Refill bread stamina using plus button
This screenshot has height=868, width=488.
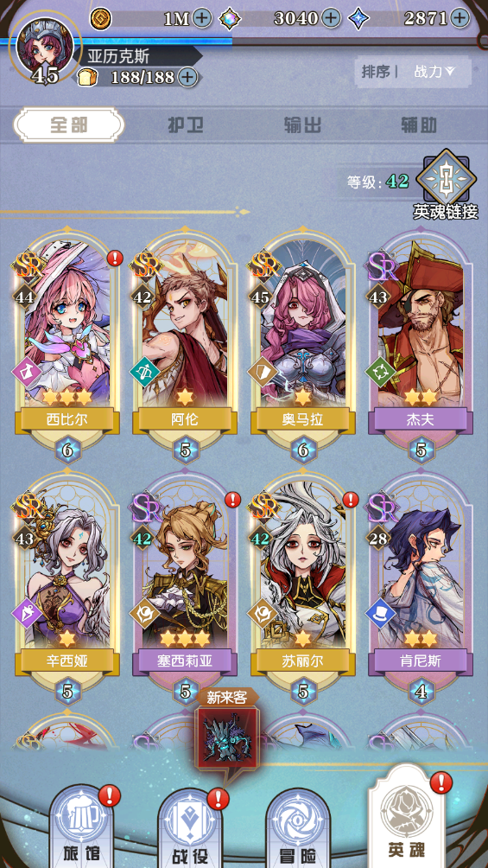pos(188,77)
